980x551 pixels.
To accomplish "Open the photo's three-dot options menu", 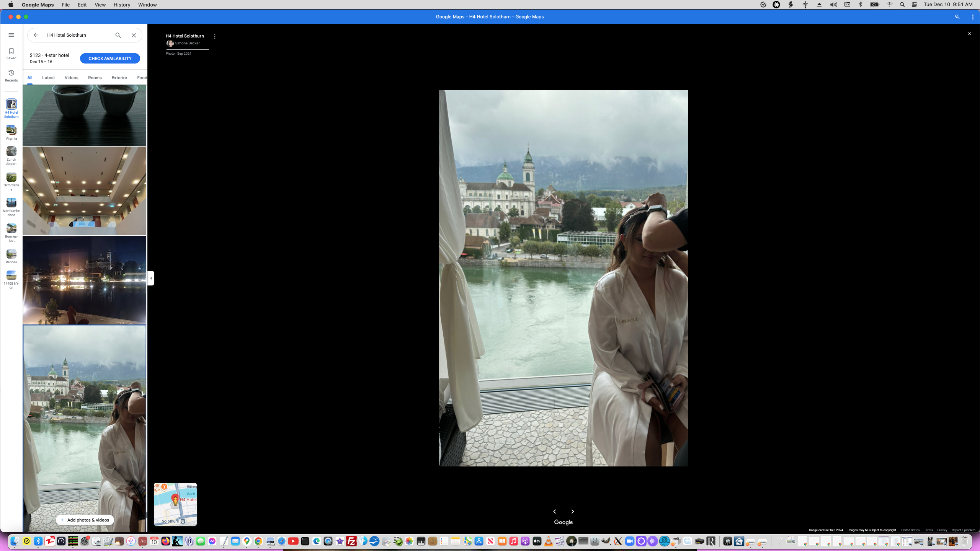I will coord(214,36).
